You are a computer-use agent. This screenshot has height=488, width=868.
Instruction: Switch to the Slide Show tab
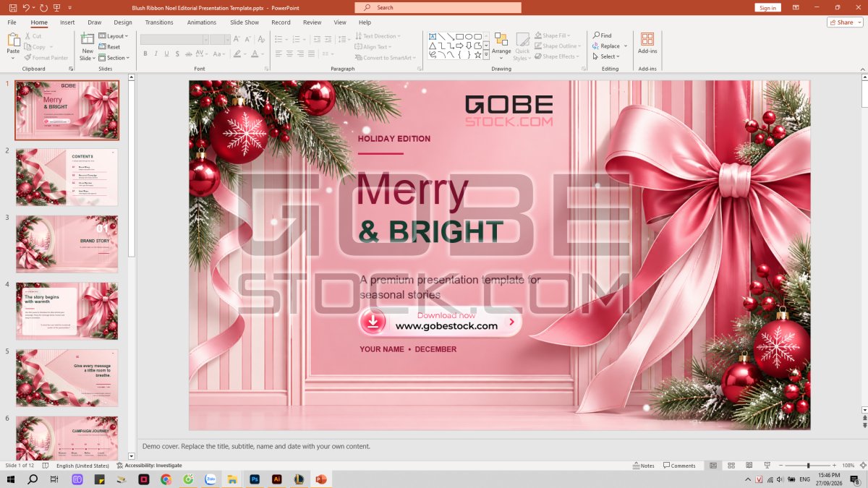[x=244, y=22]
